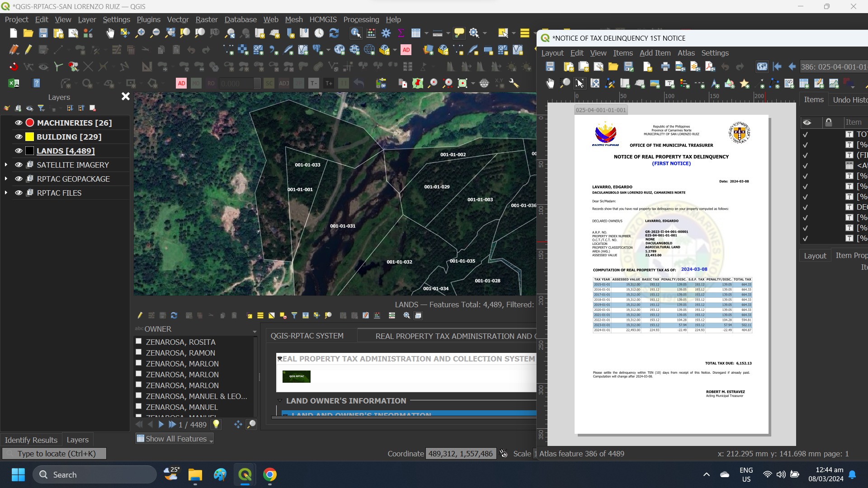Image resolution: width=868 pixels, height=488 pixels.
Task: Enable editing with the pencil icon above the form
Action: click(x=140, y=315)
